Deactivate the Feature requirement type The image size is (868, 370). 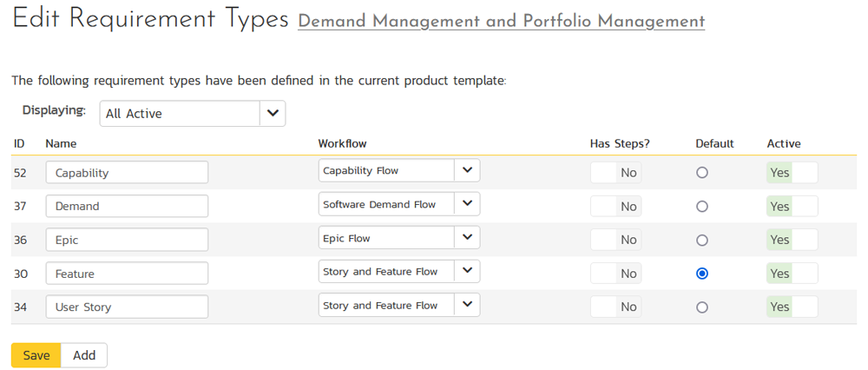tap(792, 274)
